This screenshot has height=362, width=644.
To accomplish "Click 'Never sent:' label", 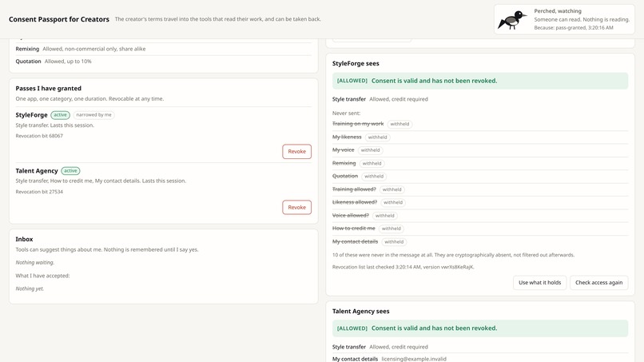I will [346, 113].
